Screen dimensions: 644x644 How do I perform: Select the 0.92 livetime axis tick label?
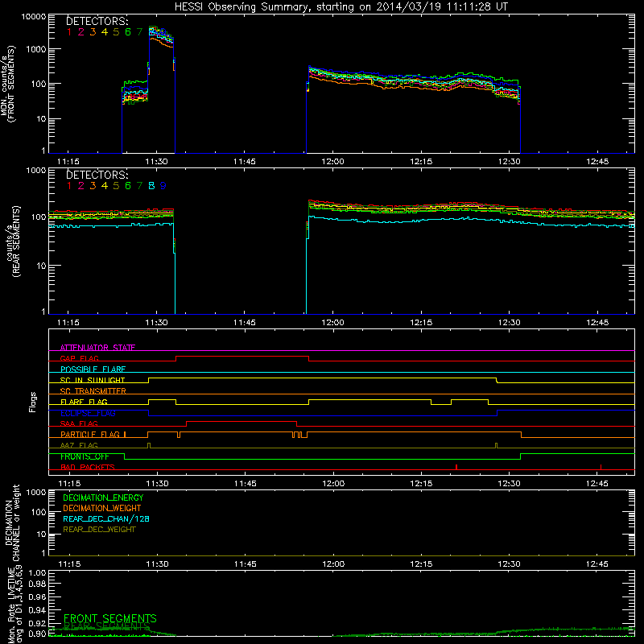(37, 623)
